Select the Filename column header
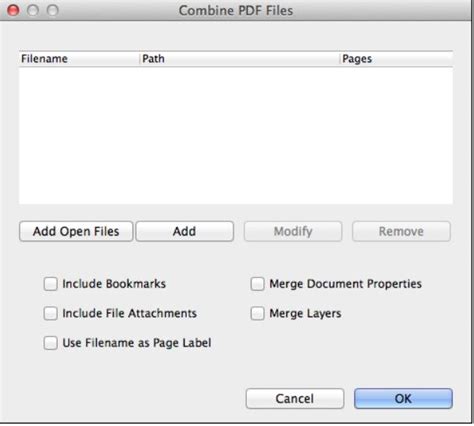 pyautogui.click(x=79, y=59)
